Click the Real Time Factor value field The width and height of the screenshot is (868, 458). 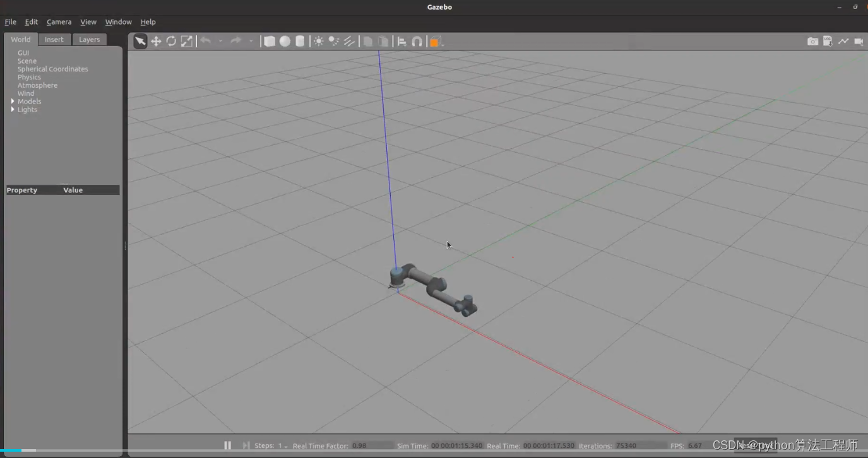pyautogui.click(x=372, y=445)
